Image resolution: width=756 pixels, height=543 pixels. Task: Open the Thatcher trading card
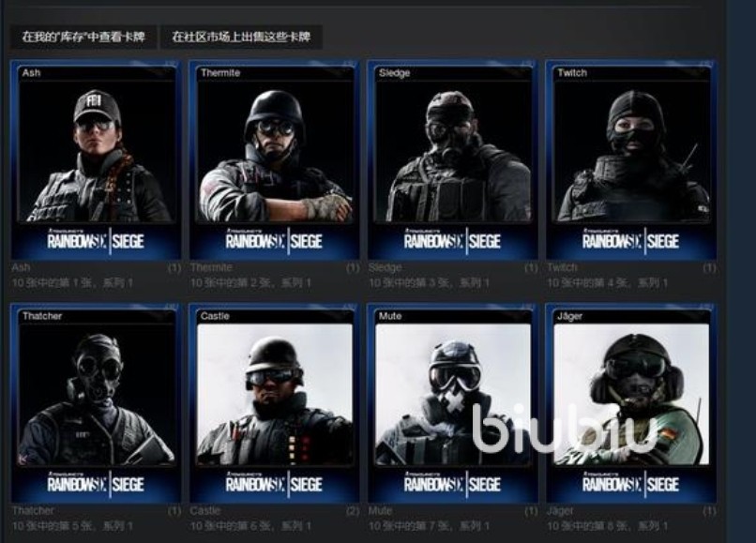[x=96, y=403]
